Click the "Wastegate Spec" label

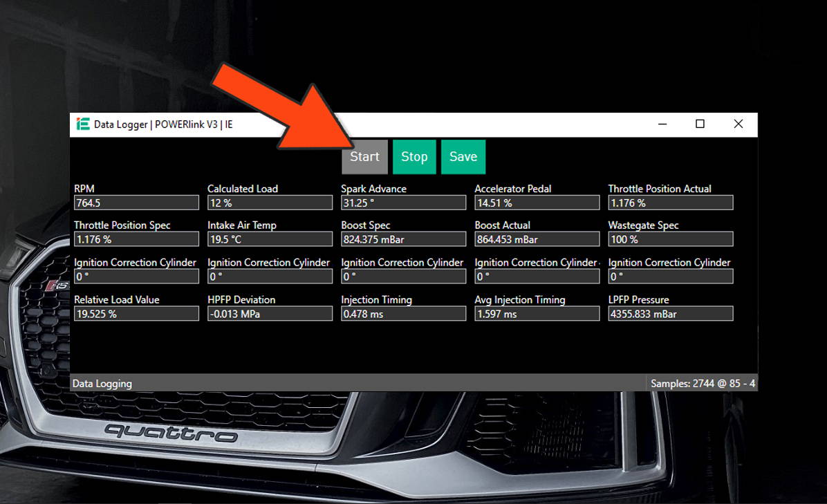[644, 225]
